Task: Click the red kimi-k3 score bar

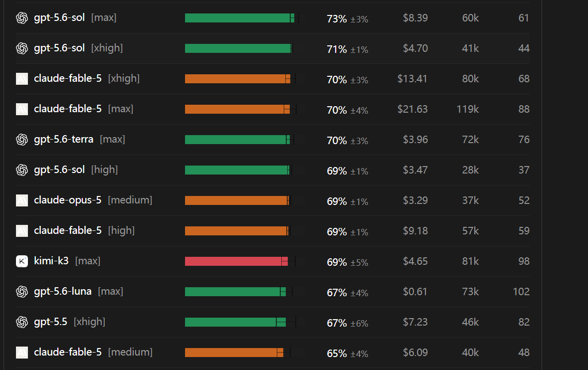Action: pyautogui.click(x=236, y=261)
